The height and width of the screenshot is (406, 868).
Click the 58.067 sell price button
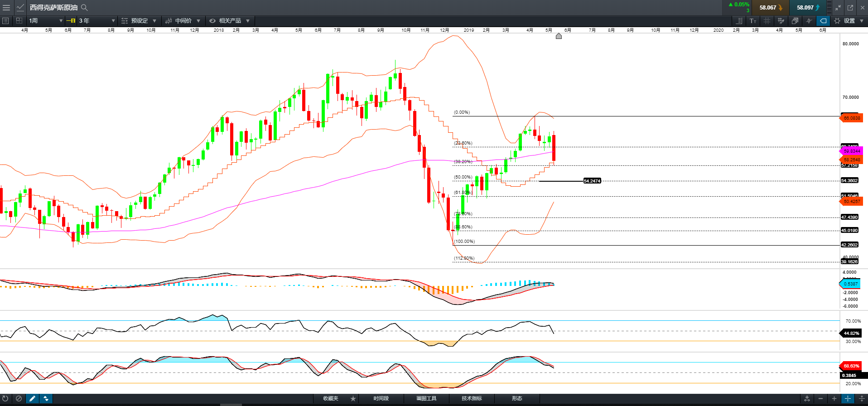770,8
